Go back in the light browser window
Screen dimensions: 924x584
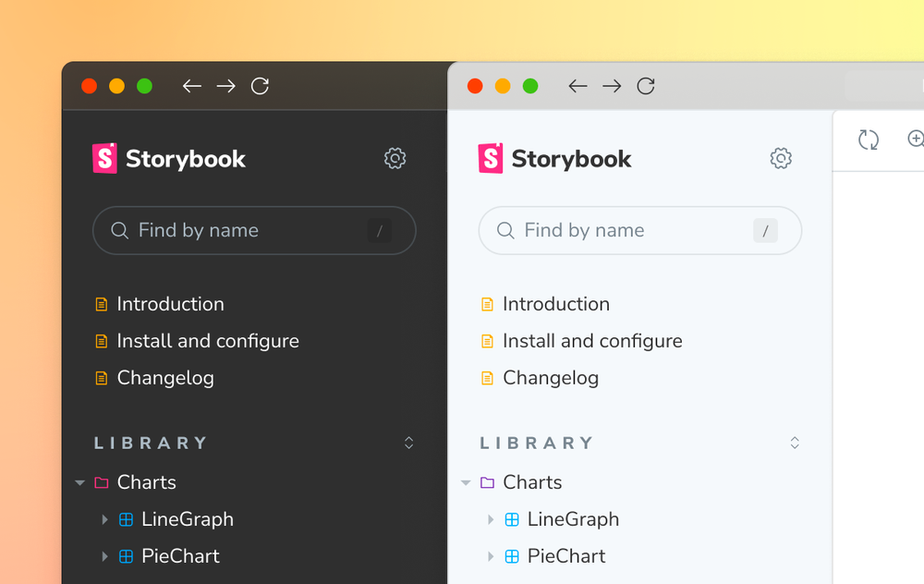577,86
